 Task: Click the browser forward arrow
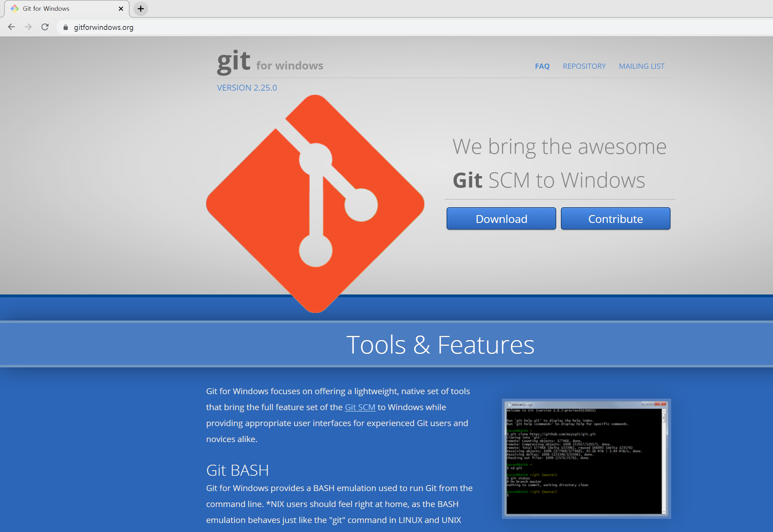28,27
